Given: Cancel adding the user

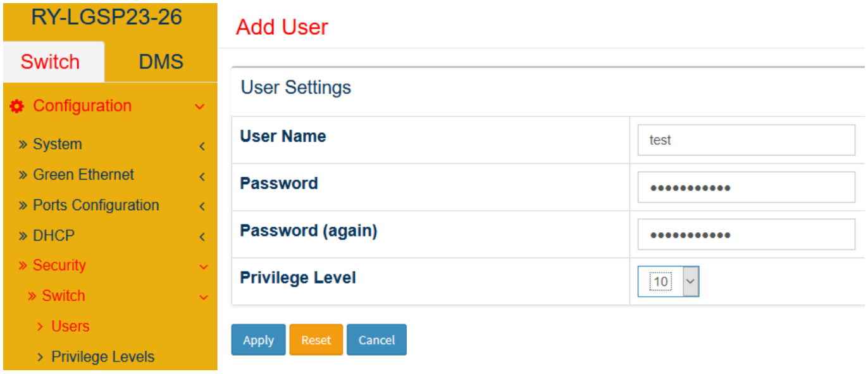Looking at the screenshot, I should click(376, 340).
